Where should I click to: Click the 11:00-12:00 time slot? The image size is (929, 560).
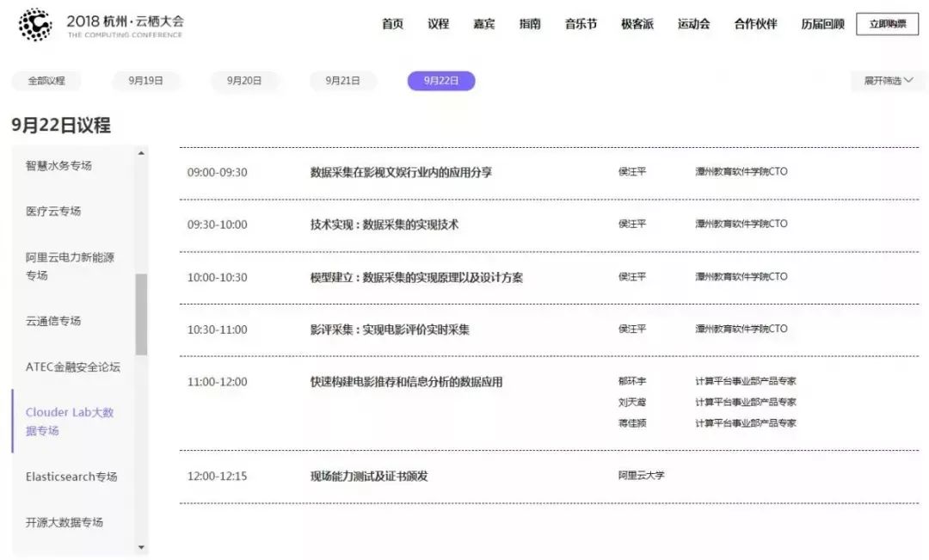(x=218, y=382)
